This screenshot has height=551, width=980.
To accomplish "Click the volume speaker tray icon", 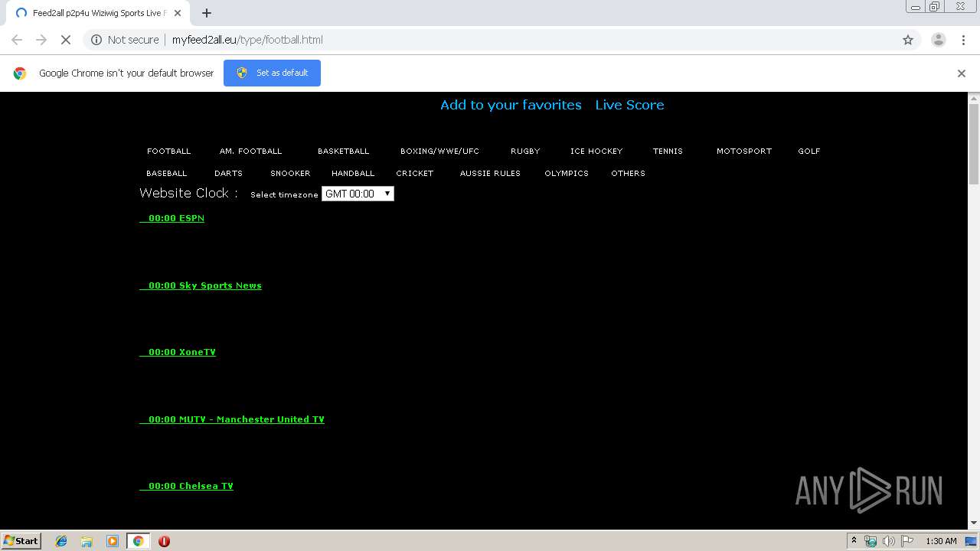I will point(888,541).
